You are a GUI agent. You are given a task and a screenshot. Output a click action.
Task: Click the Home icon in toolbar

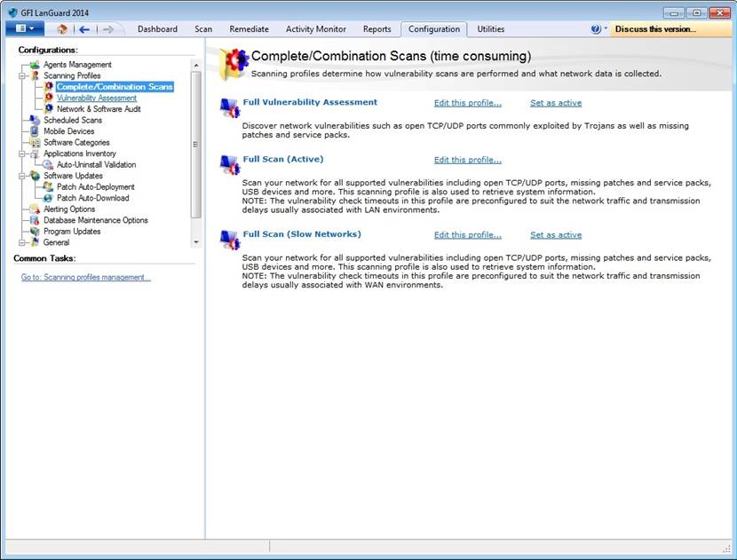(x=61, y=29)
